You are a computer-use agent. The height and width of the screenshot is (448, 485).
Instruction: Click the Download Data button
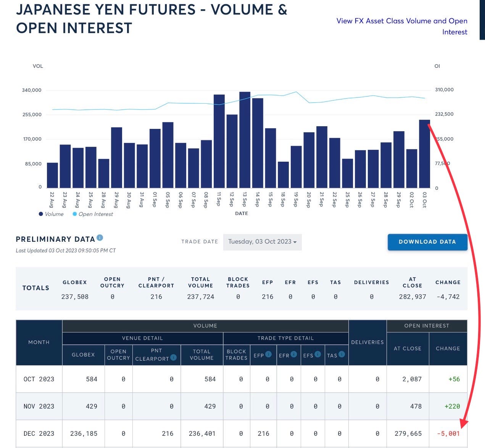point(427,242)
